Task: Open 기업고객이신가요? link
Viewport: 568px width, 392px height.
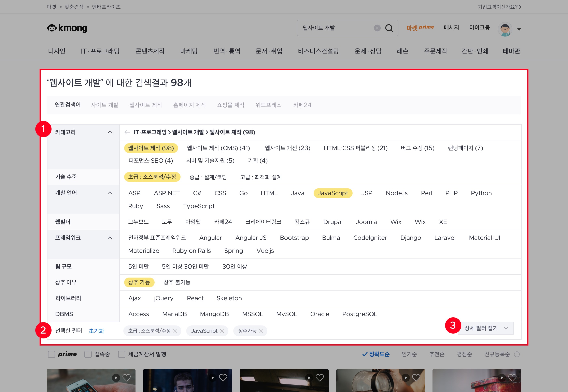Action: tap(499, 7)
